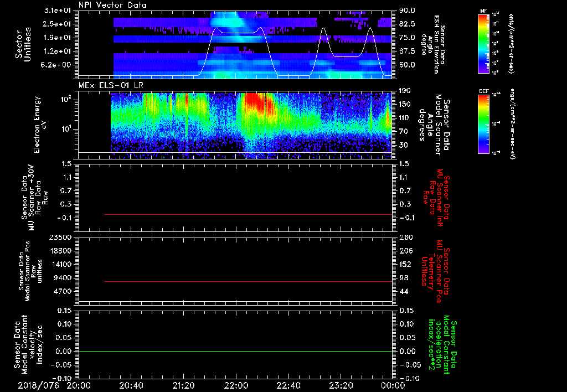Click the "22:40" time axis label

click(288, 385)
